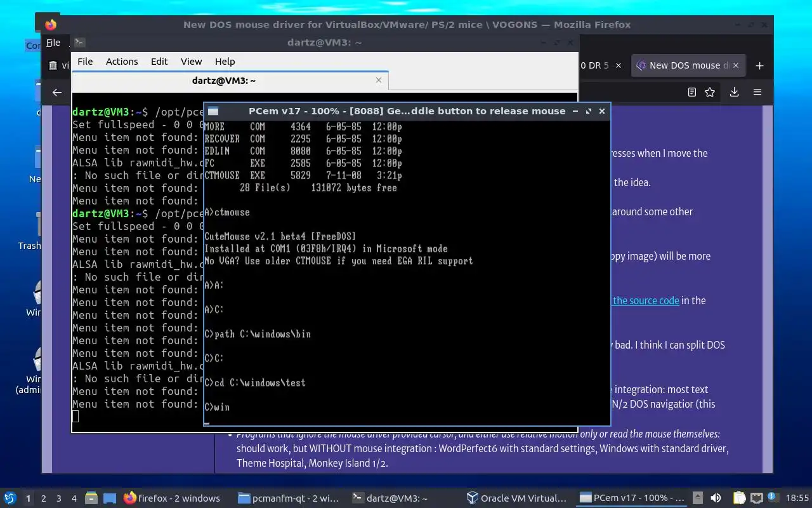Click the show desktop panel icon
812x508 pixels.
[x=110, y=498]
